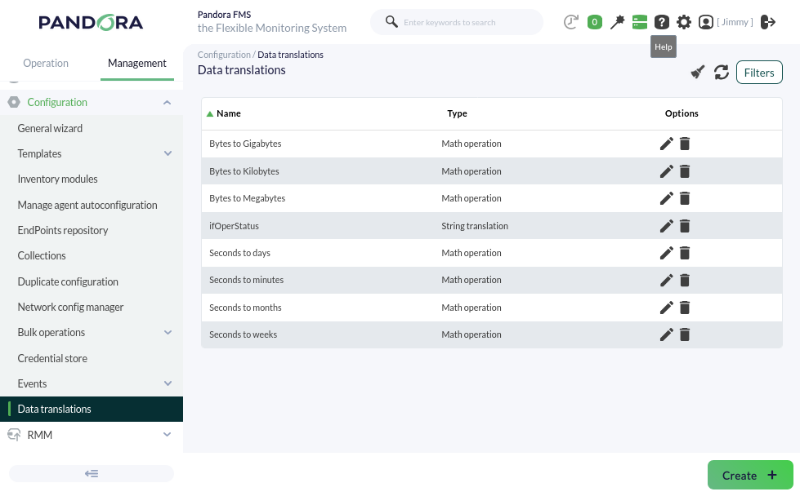Open Manage agent autoconfiguration
Screen dimensions: 800x496
click(x=87, y=205)
